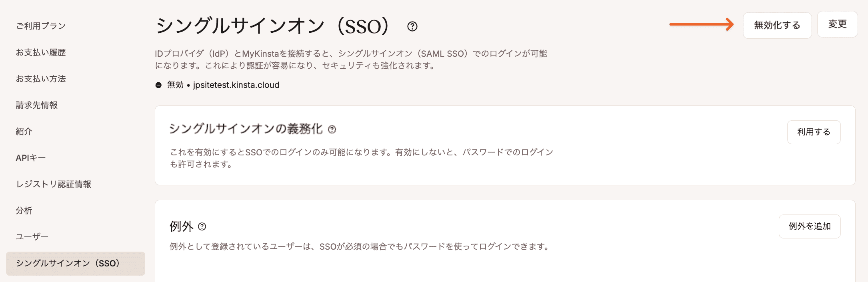Select シングルサインオン（SSO）in the sidebar
This screenshot has height=282, width=868.
point(67,263)
